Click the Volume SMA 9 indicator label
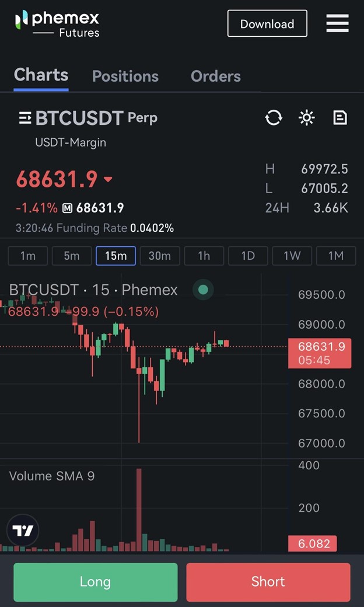The image size is (364, 607). click(x=52, y=476)
